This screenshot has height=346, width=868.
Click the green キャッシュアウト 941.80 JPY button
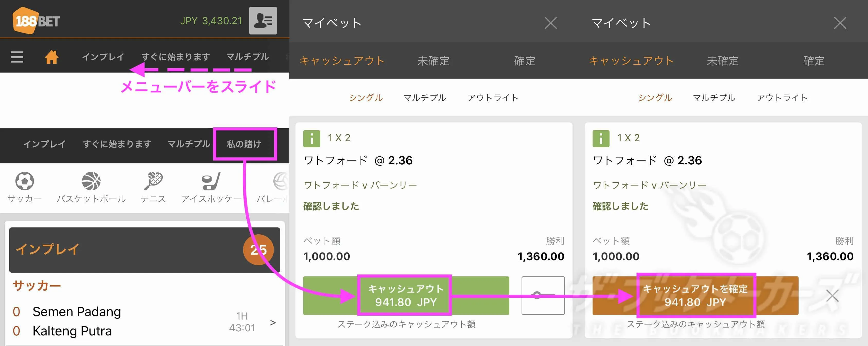[406, 296]
